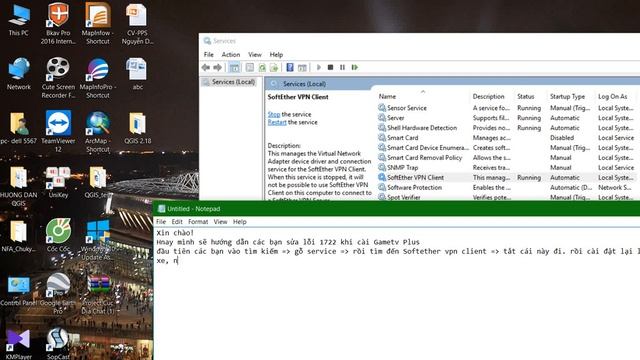Open Project Cục Địa Chất archive

point(98,294)
